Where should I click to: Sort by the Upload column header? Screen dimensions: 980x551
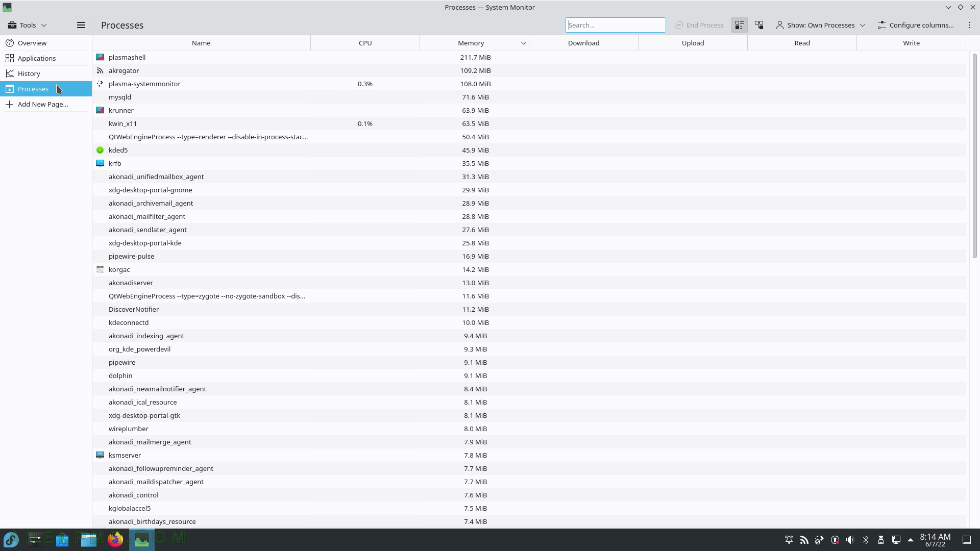[x=693, y=43]
